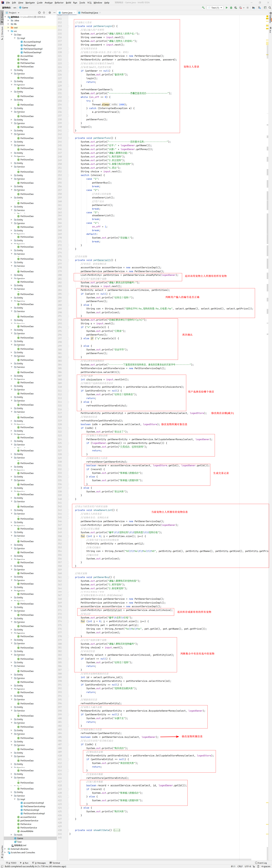Screen dimensions: 272x868
Task: Open the Navigate menu
Action: click(x=30, y=2)
